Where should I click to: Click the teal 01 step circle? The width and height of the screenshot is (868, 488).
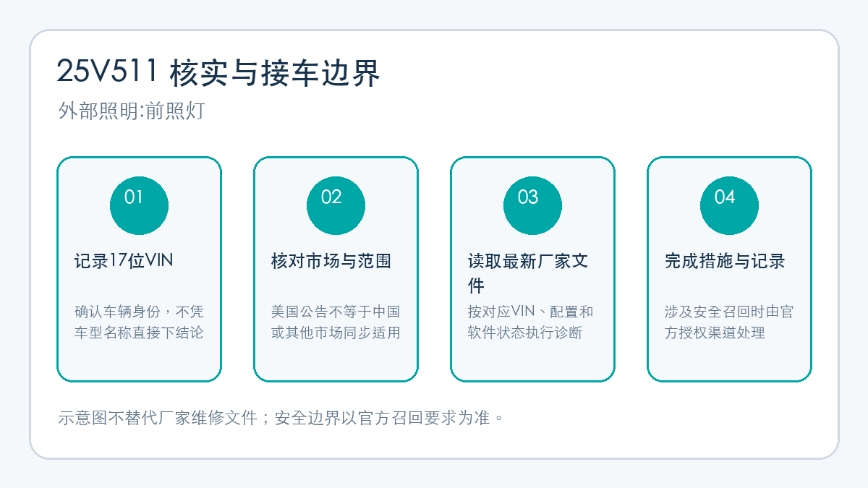coord(139,205)
